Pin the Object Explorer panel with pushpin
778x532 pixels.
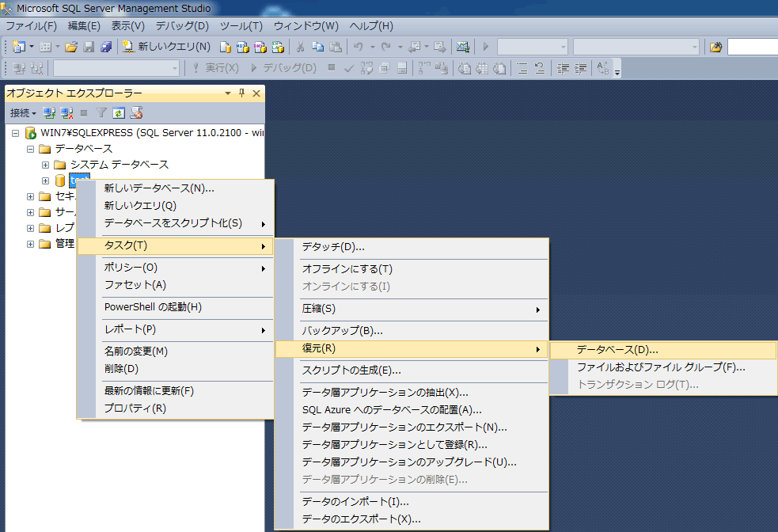tap(242, 93)
